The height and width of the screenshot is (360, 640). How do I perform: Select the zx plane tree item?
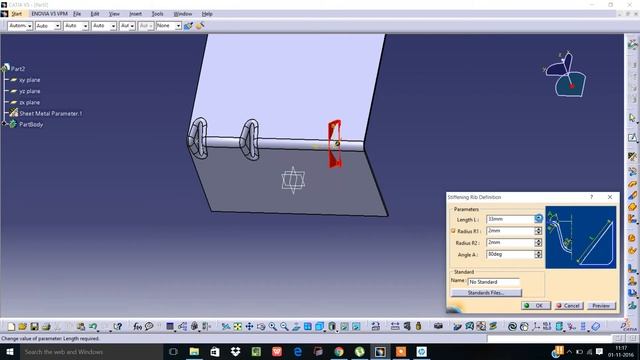(29, 102)
